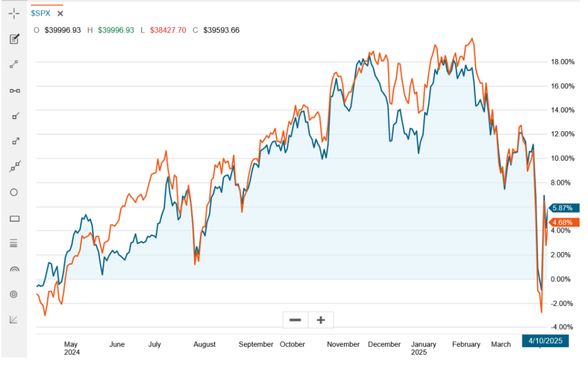588x365 pixels.
Task: Select the ray line tool
Action: pyautogui.click(x=14, y=115)
